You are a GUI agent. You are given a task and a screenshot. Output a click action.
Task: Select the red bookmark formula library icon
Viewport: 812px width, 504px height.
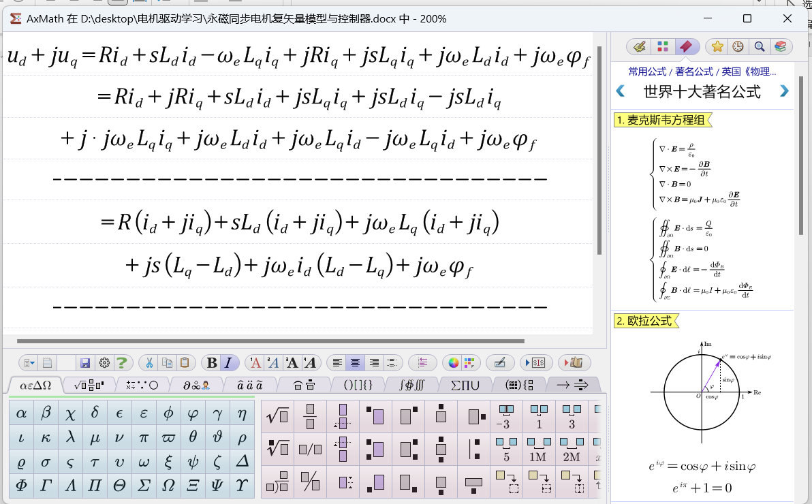tap(686, 46)
